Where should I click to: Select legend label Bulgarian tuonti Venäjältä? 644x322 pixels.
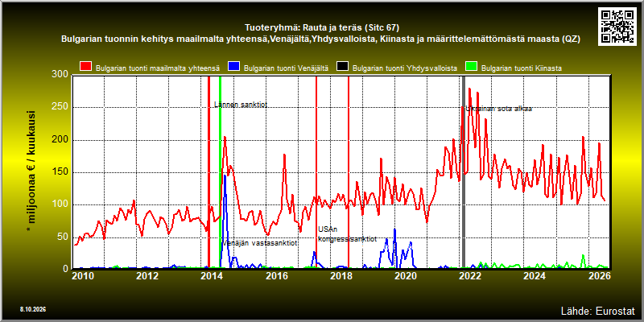tap(286, 68)
